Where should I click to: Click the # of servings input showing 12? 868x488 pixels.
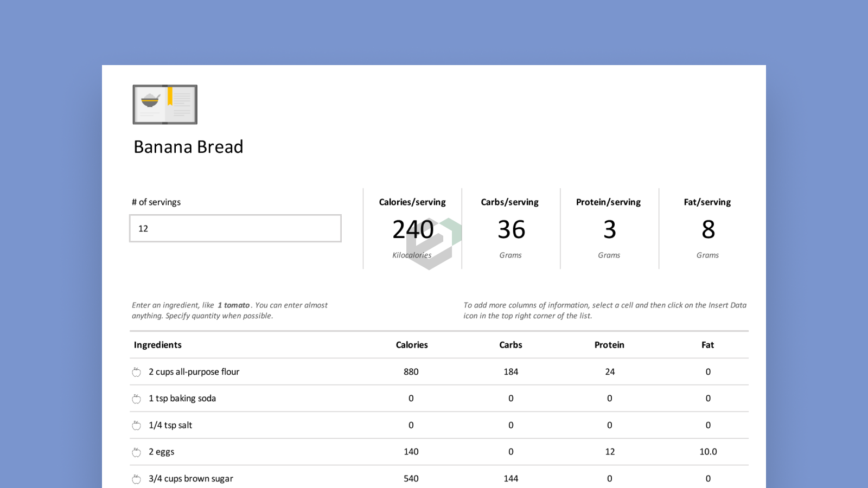[235, 228]
